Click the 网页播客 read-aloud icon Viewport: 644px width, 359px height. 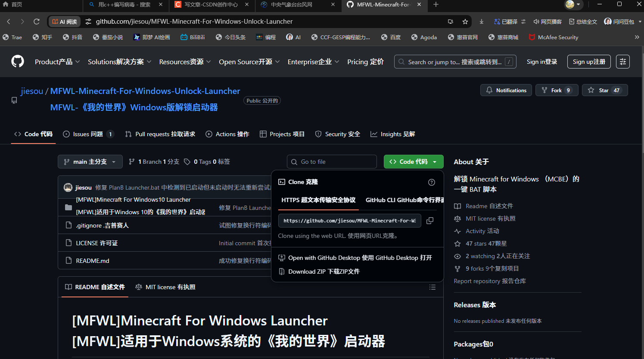[548, 21]
